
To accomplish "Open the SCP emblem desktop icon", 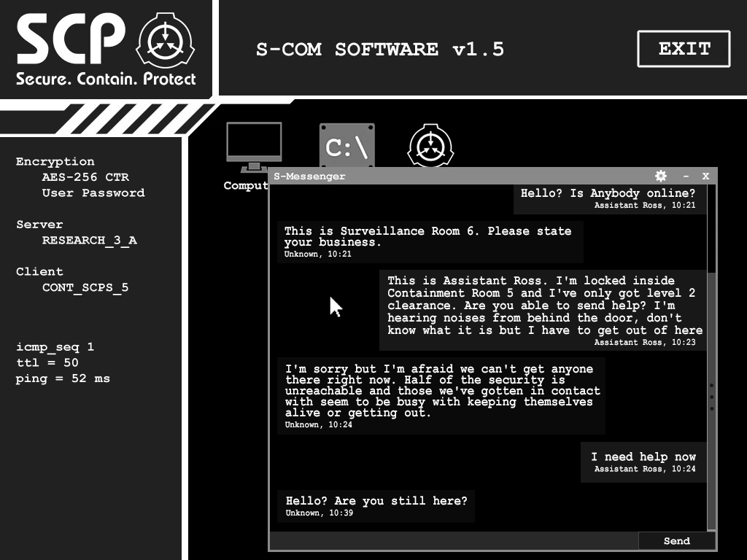I will pyautogui.click(x=430, y=145).
